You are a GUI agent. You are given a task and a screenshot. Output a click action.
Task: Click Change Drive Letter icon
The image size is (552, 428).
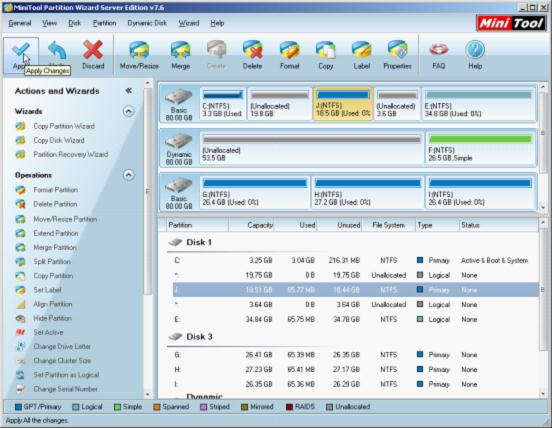[x=20, y=346]
